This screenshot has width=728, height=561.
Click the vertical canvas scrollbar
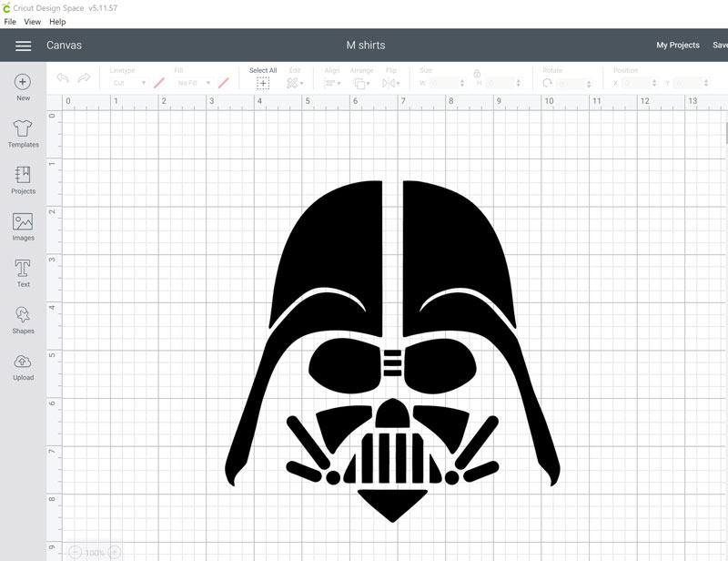click(725, 133)
